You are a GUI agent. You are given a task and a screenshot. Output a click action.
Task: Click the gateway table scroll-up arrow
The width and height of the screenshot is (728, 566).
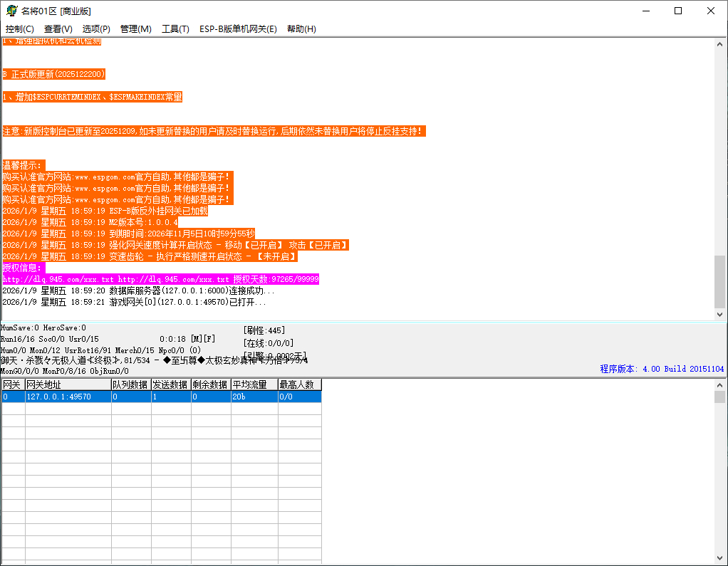point(719,384)
